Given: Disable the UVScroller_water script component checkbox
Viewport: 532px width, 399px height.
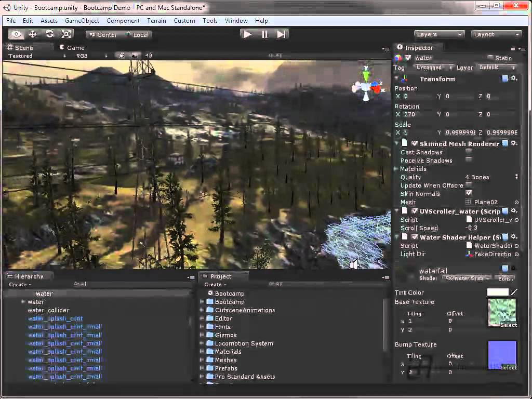Looking at the screenshot, I should tap(415, 211).
